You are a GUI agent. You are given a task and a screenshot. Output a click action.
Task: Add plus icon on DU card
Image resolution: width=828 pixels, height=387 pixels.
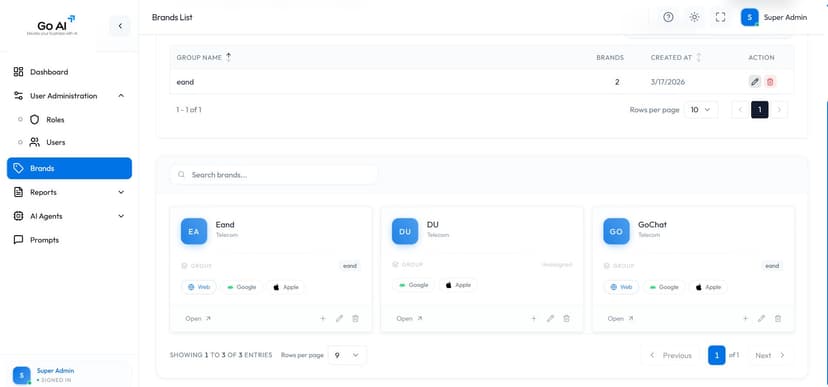(x=534, y=318)
